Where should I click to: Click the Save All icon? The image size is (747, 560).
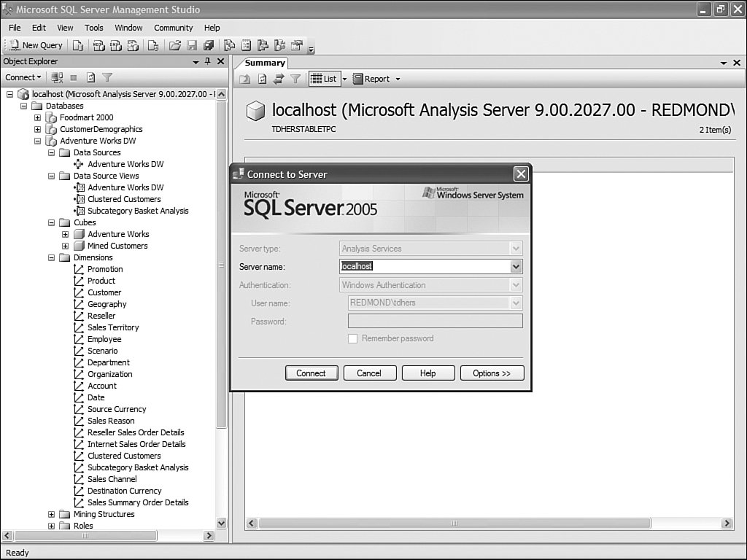coord(209,45)
